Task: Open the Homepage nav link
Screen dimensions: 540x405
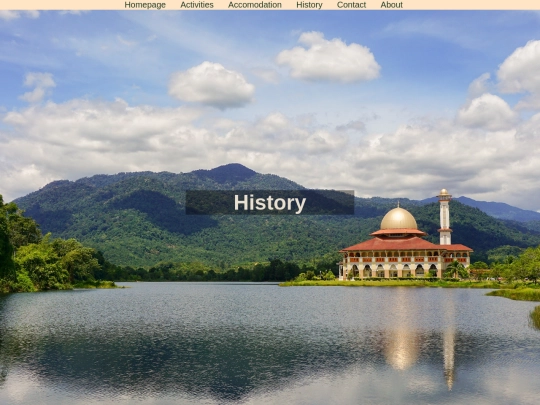Action: (145, 5)
